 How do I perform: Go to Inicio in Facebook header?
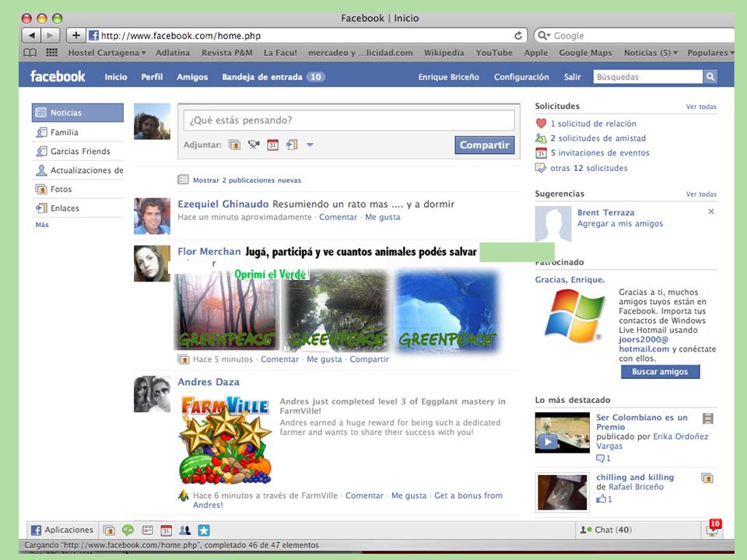pyautogui.click(x=116, y=77)
